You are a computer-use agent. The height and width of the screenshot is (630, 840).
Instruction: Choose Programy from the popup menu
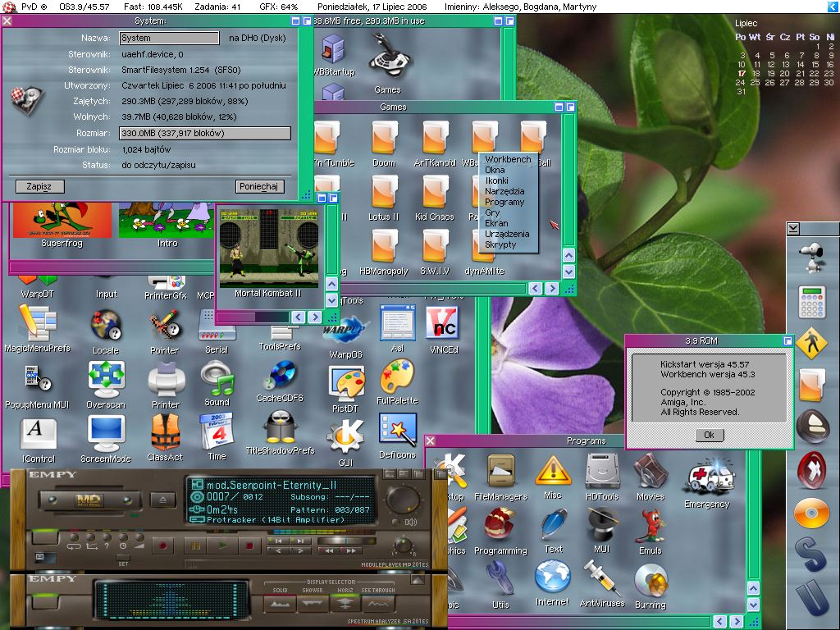tap(508, 202)
